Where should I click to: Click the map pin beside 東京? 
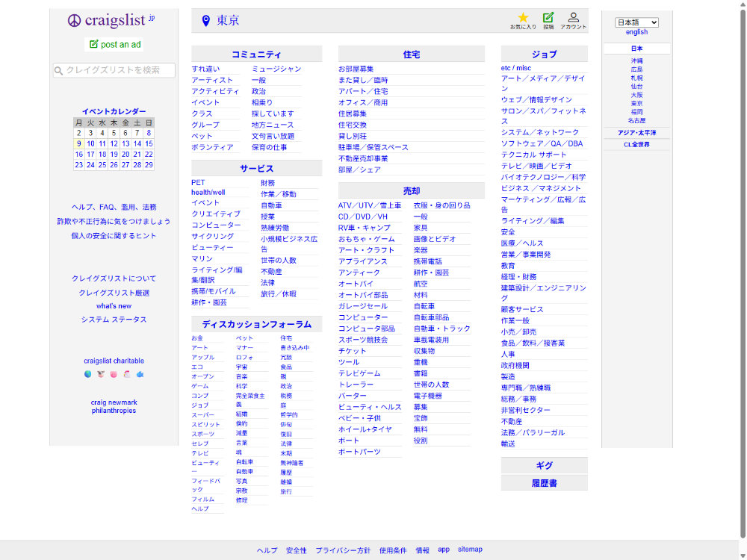207,20
